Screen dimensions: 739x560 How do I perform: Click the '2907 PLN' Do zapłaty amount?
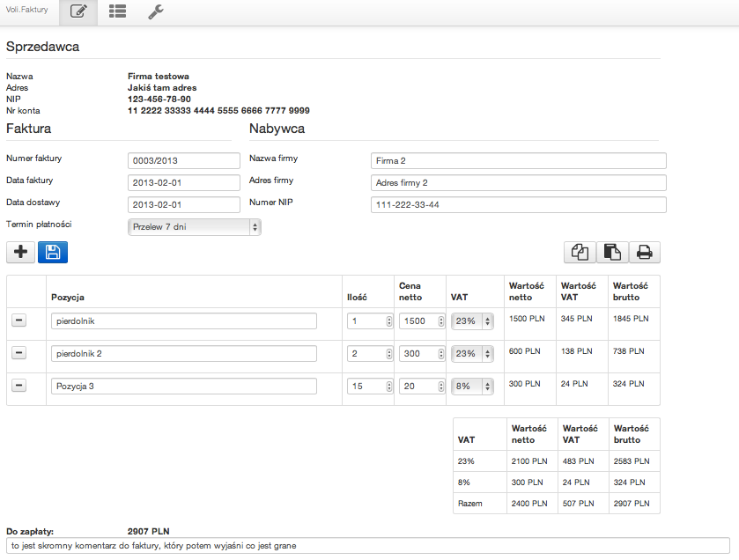point(148,531)
